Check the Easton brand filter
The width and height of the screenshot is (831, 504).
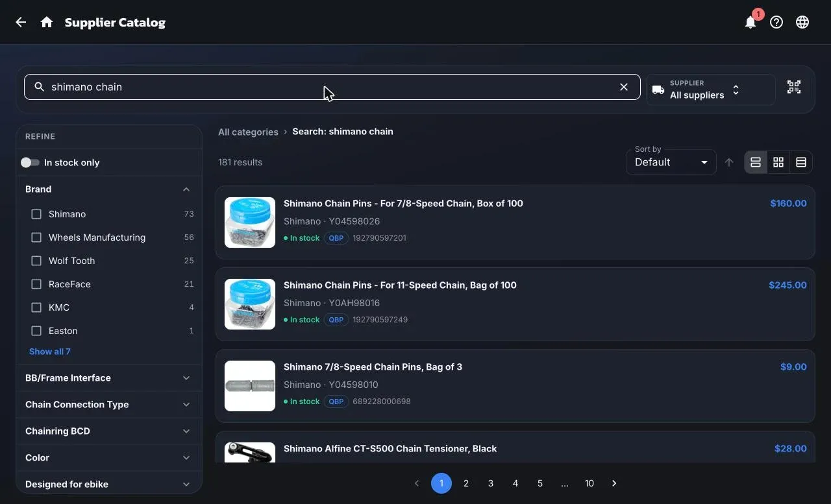tap(36, 331)
